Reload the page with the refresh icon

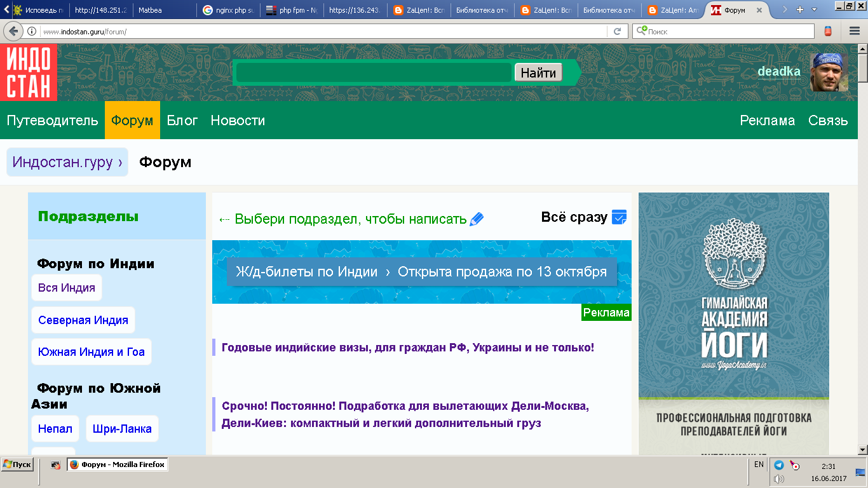tap(617, 31)
